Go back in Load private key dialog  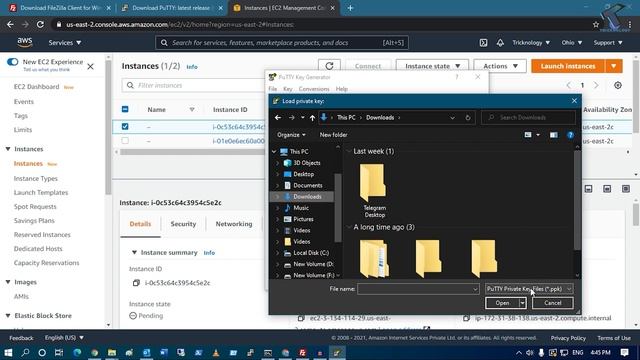pyautogui.click(x=278, y=118)
